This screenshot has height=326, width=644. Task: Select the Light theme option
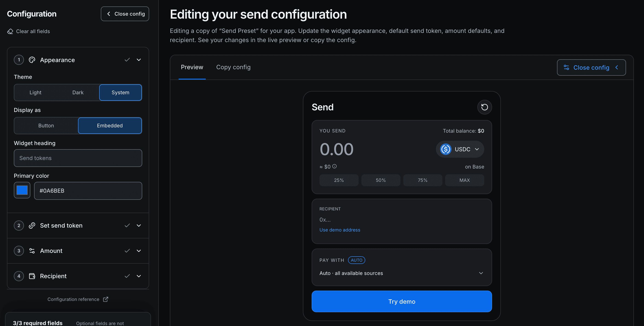[35, 92]
